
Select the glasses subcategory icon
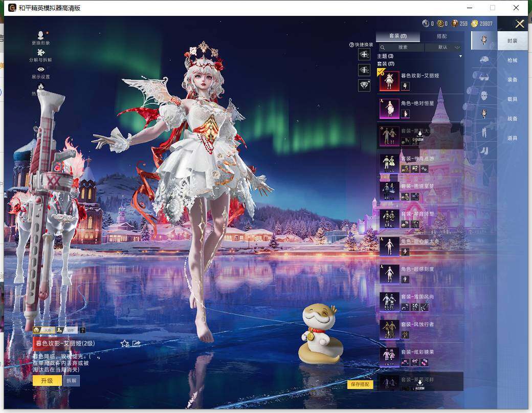pos(484,78)
